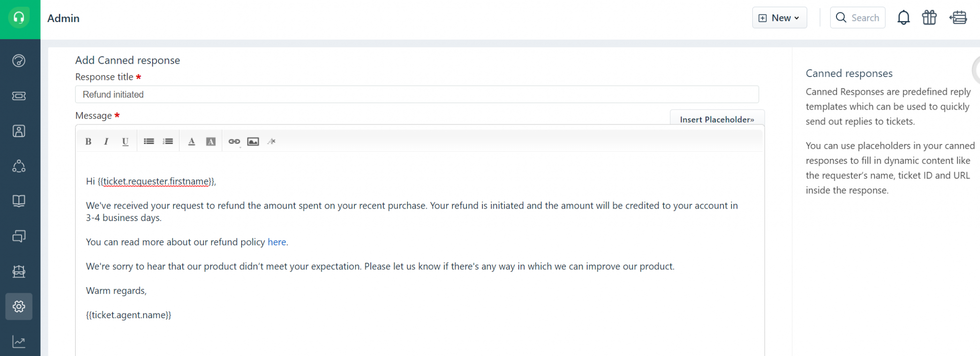Toggle italic formatting in the message editor
Screen dimensions: 980x356
pos(106,141)
